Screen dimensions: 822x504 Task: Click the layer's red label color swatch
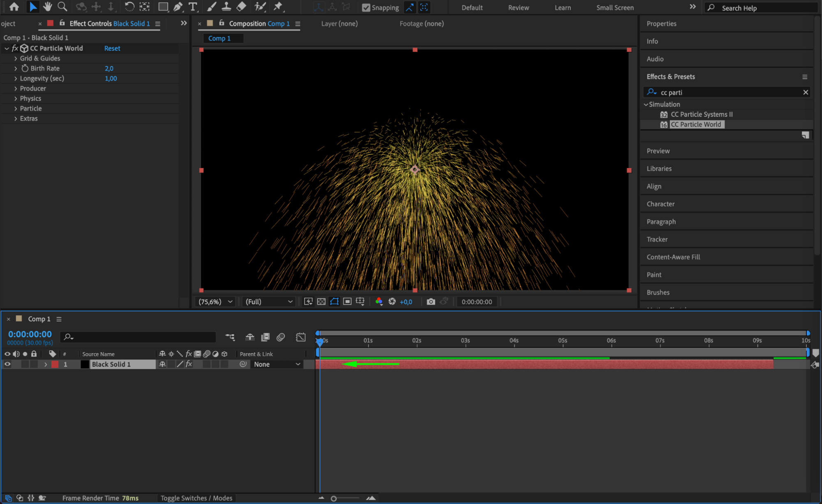(x=55, y=364)
